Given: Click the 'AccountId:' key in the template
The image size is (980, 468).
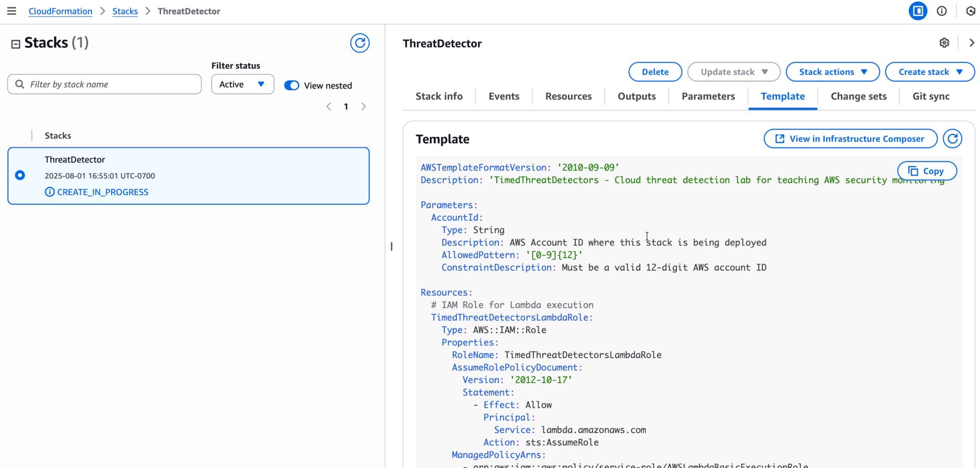Looking at the screenshot, I should tap(457, 218).
